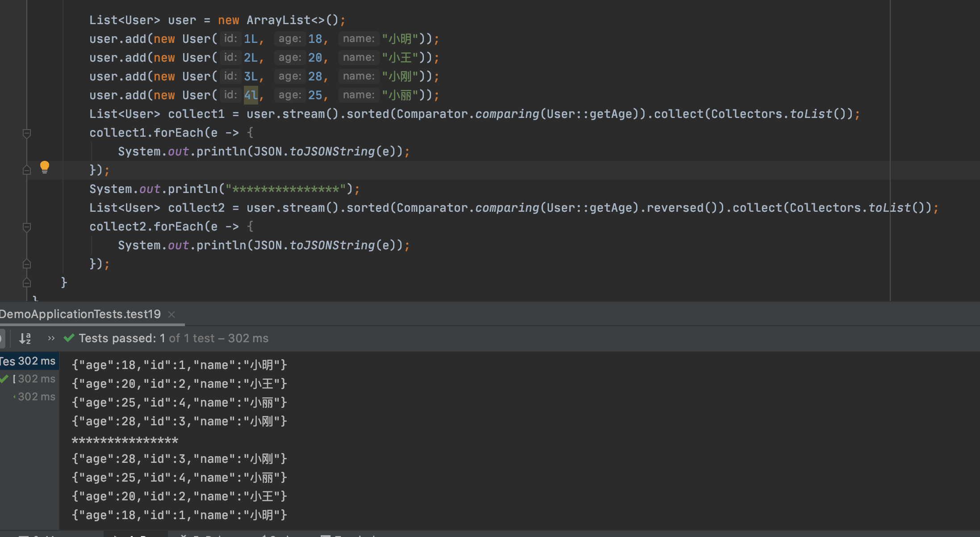
Task: Close the DemoApplicationTests.test19 run tab
Action: (x=172, y=315)
